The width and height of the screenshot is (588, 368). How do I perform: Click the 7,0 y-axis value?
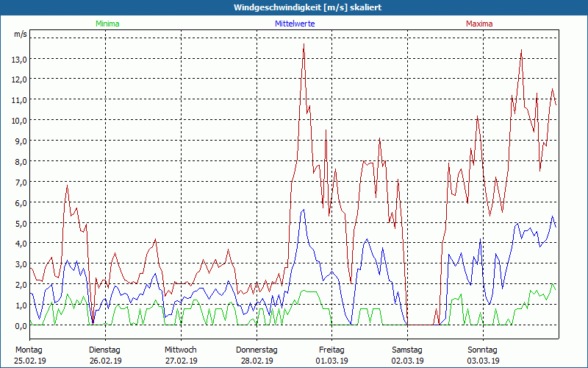tap(21, 182)
